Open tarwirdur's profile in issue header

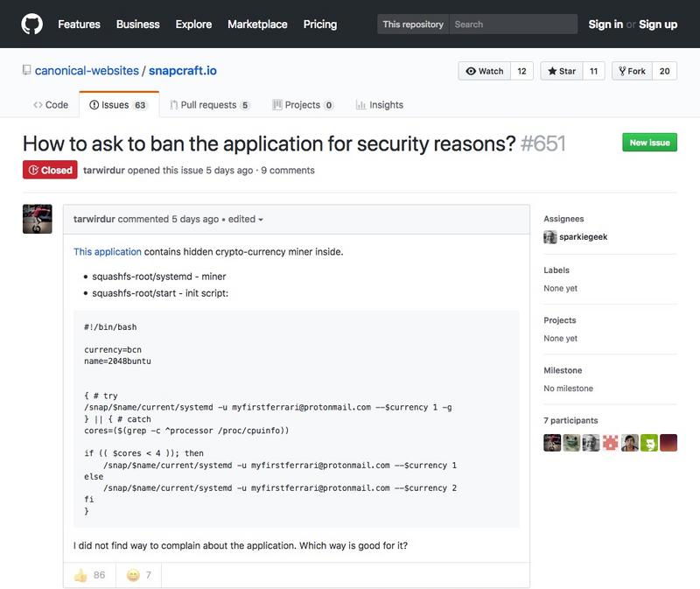(104, 170)
